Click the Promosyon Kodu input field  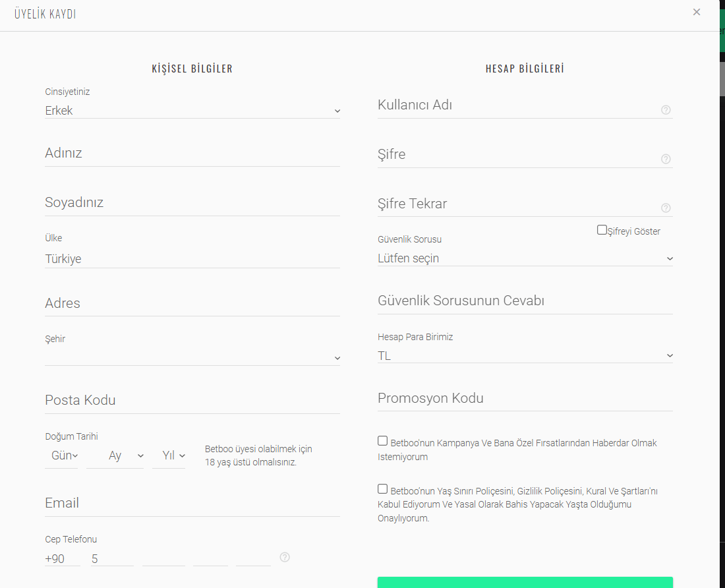(x=525, y=399)
